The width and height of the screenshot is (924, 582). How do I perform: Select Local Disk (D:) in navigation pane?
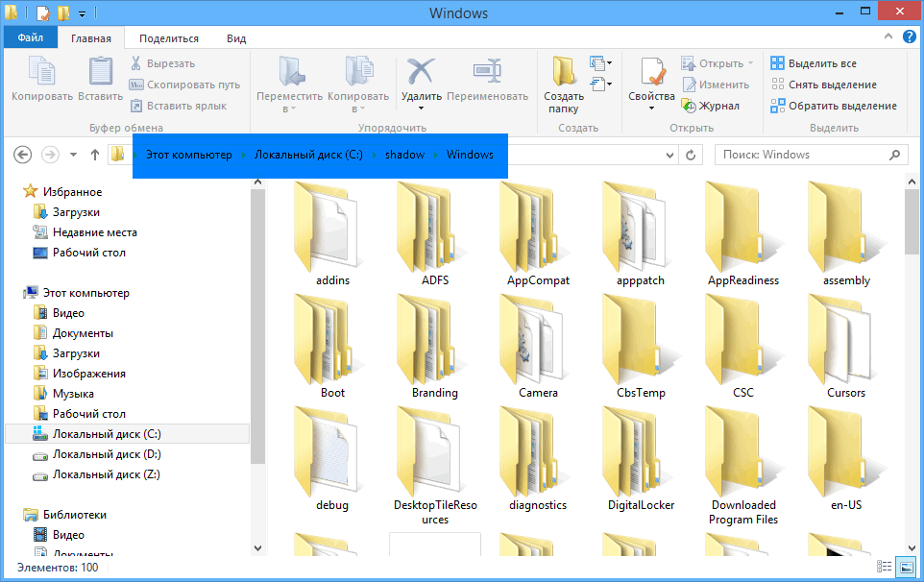click(106, 454)
